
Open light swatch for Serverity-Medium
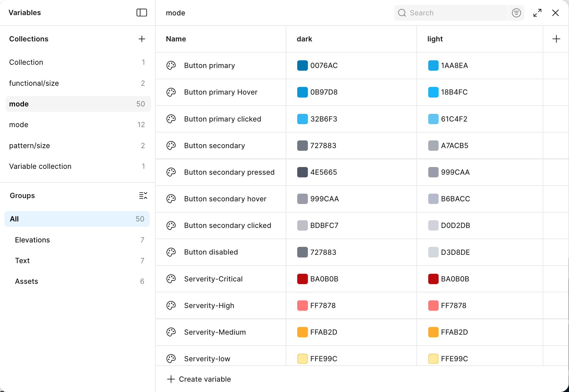point(433,332)
